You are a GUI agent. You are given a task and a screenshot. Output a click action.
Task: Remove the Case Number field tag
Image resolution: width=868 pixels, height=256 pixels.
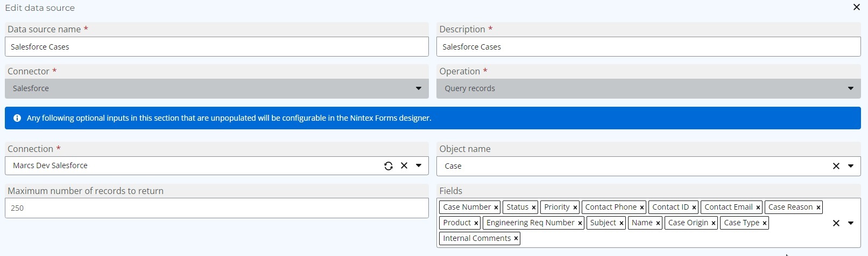[x=496, y=207]
